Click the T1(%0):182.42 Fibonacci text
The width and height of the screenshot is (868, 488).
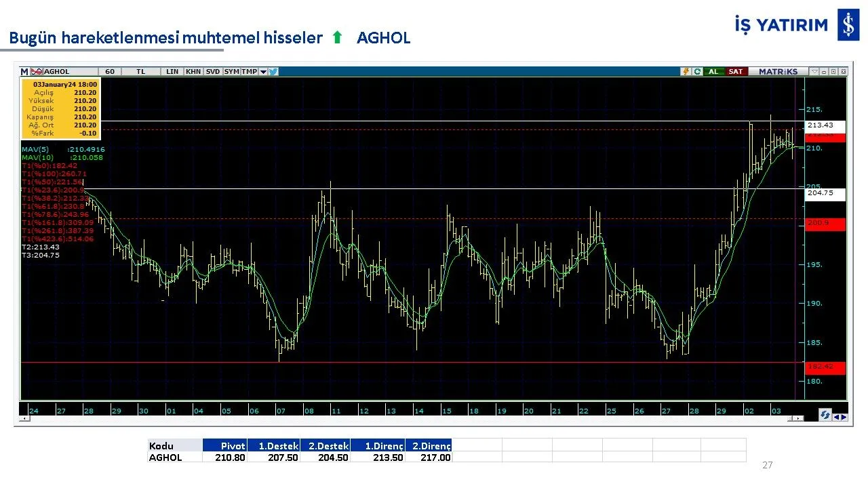tap(50, 165)
